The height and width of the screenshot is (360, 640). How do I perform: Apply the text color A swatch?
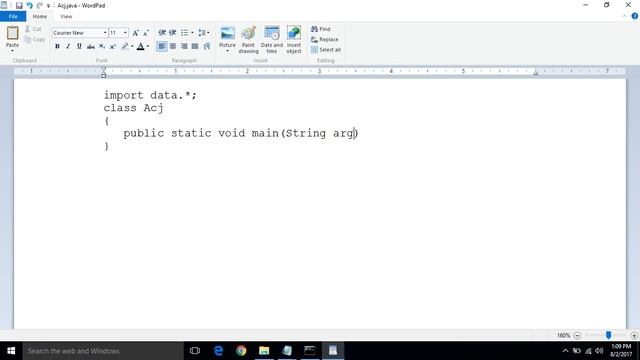tap(140, 46)
